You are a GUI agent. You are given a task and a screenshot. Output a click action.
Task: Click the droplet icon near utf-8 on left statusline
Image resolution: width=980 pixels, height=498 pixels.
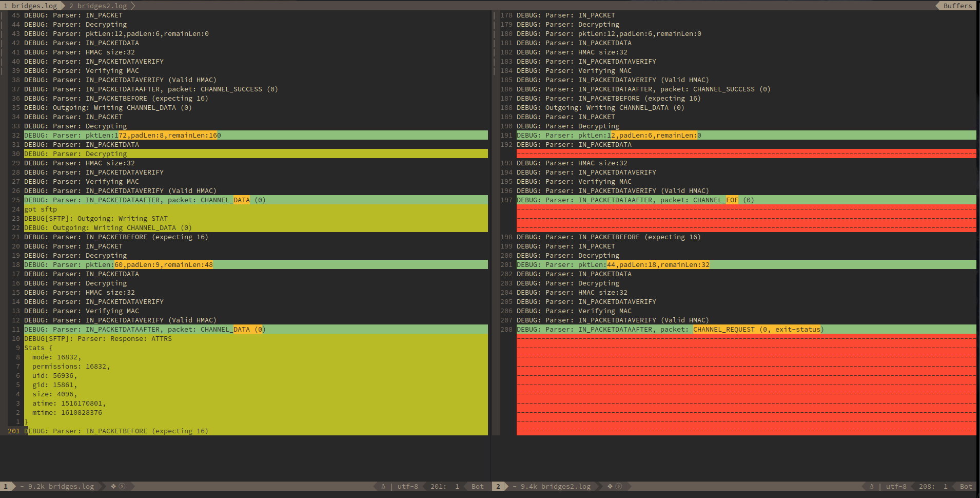tap(384, 486)
